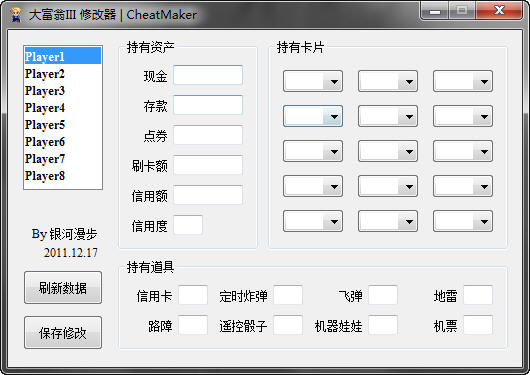Click the app icon in the title bar

16,15
